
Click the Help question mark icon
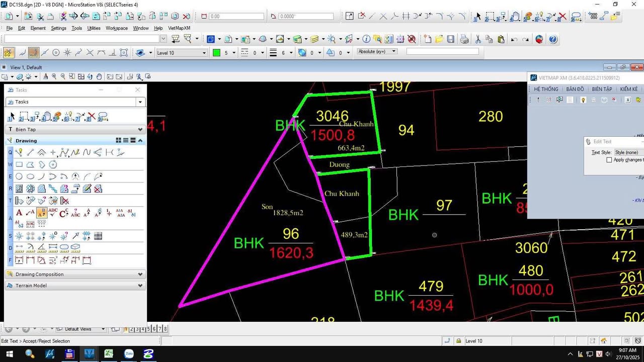tap(552, 39)
